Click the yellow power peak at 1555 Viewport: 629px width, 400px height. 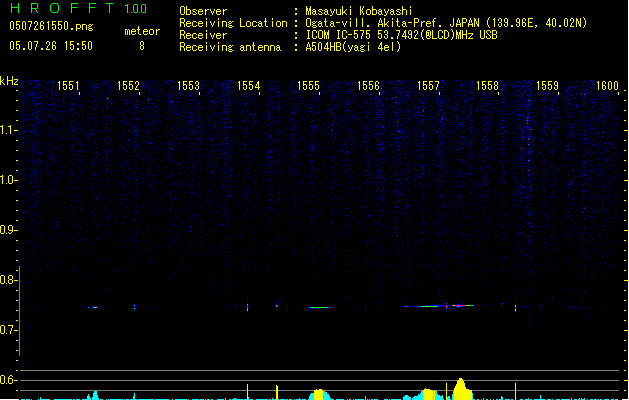[319, 394]
